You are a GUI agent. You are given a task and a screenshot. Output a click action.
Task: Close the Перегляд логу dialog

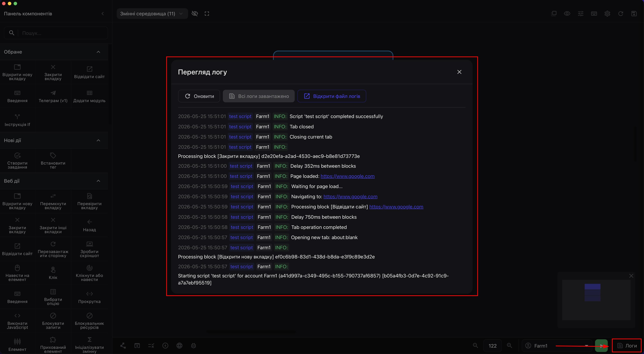[459, 72]
